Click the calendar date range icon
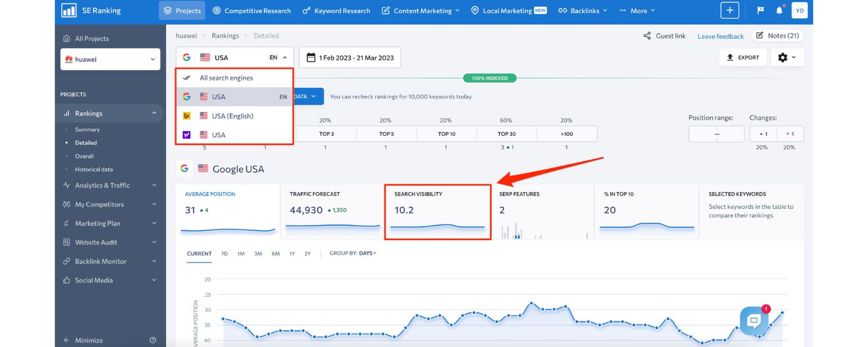The height and width of the screenshot is (347, 868). (x=311, y=57)
